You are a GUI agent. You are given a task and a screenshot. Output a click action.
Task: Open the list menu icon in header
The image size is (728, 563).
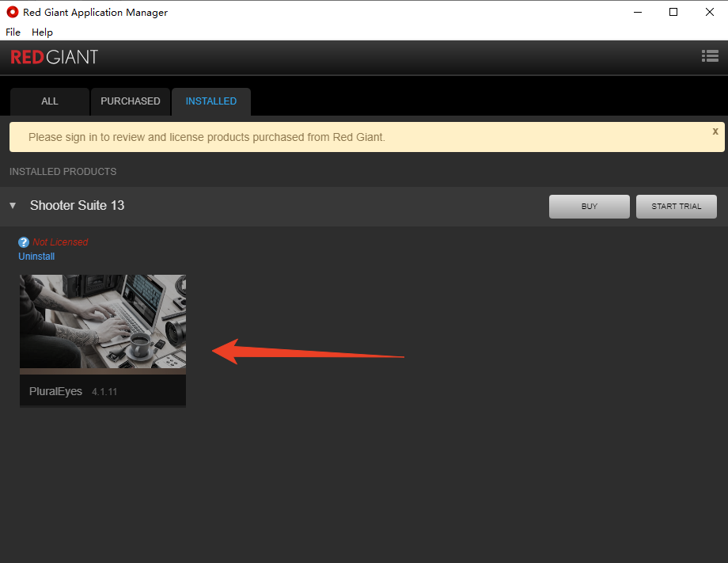[x=709, y=56]
